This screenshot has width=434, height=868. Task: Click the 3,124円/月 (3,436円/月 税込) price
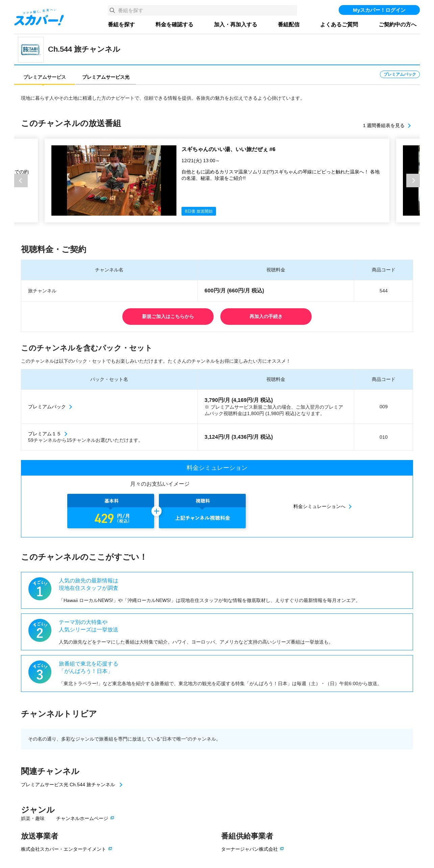(x=239, y=437)
